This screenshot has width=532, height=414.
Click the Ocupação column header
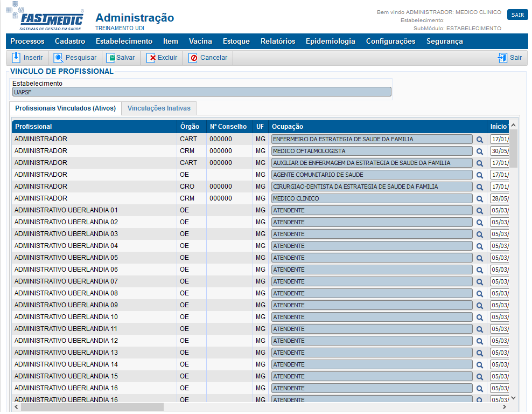tap(377, 127)
